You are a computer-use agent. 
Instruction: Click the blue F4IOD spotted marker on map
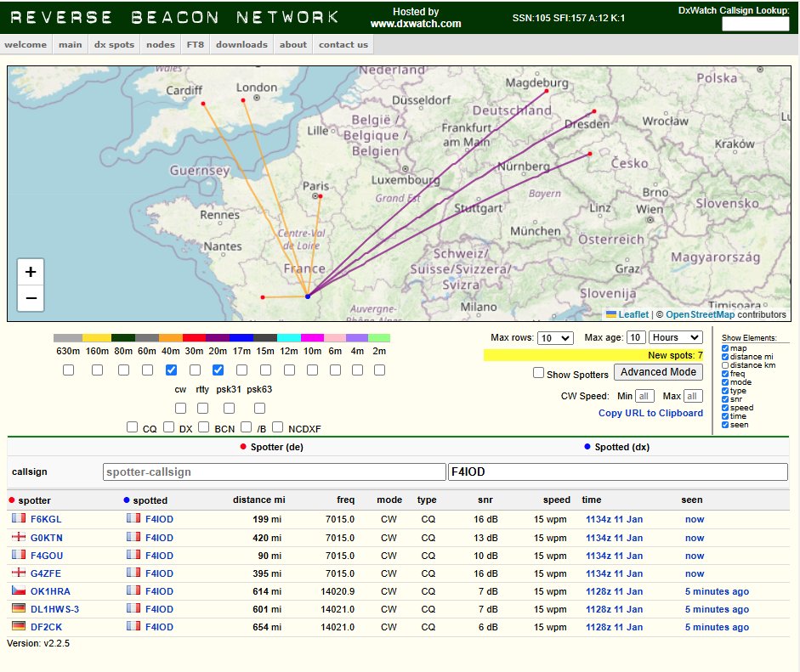click(308, 296)
